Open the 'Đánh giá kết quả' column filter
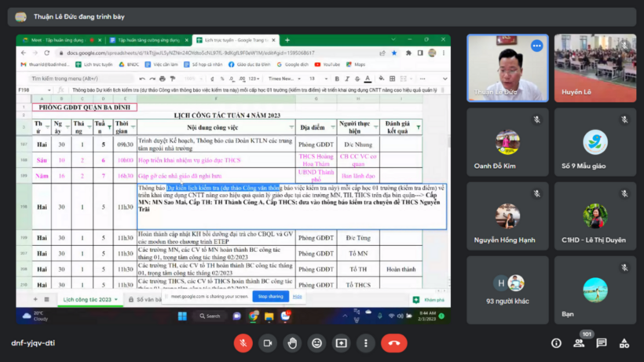Viewport: 644px width, 362px height. pos(418,127)
